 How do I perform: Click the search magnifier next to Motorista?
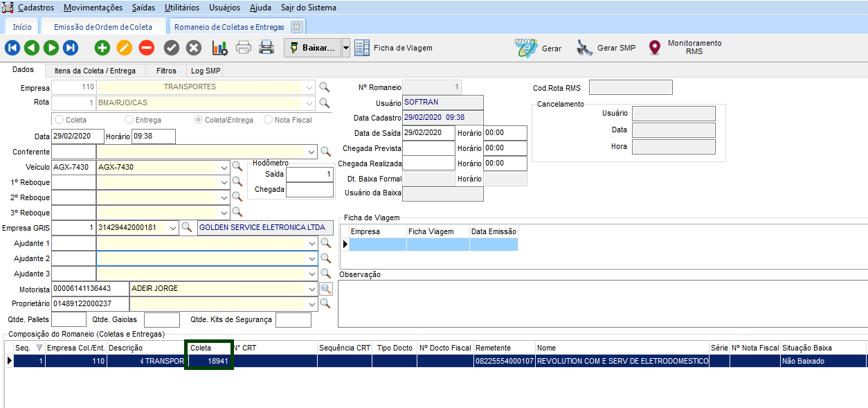tap(325, 289)
